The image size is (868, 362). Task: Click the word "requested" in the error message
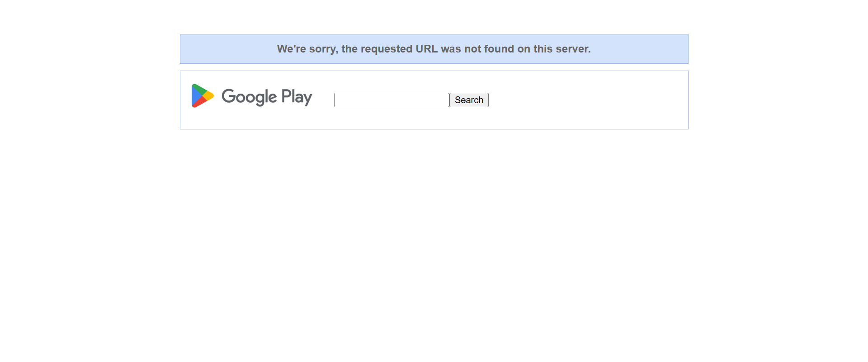pyautogui.click(x=386, y=49)
